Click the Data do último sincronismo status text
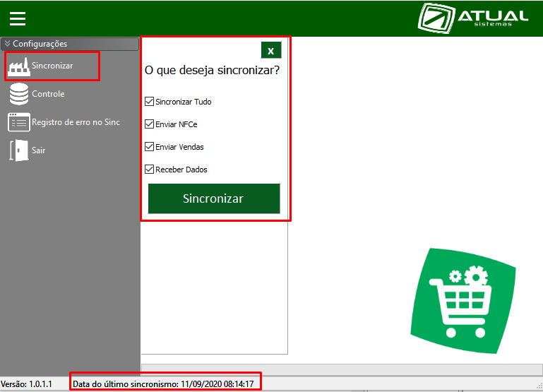543x392 pixels. [x=163, y=384]
